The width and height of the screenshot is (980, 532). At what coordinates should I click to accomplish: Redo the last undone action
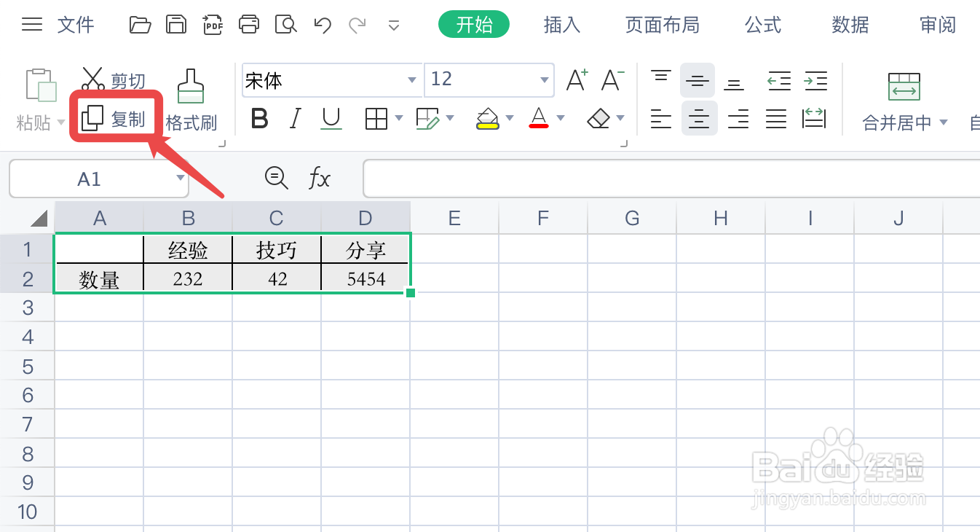357,26
